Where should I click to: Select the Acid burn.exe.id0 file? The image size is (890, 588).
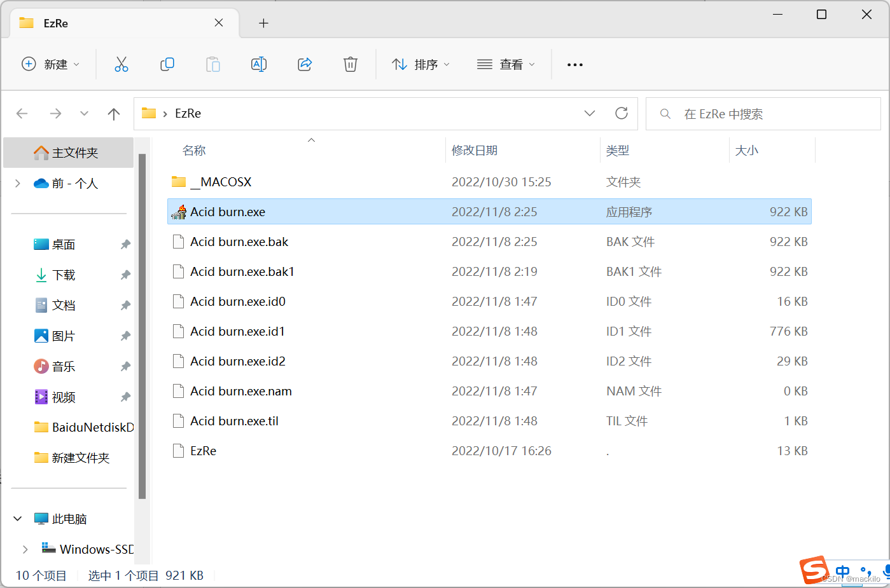[x=489, y=301]
